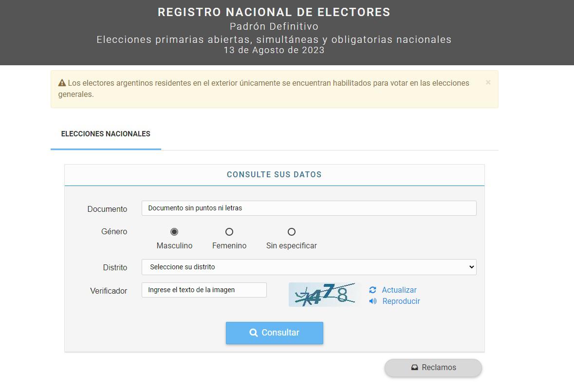
Task: Click the Actualizar captcha link
Action: (399, 290)
